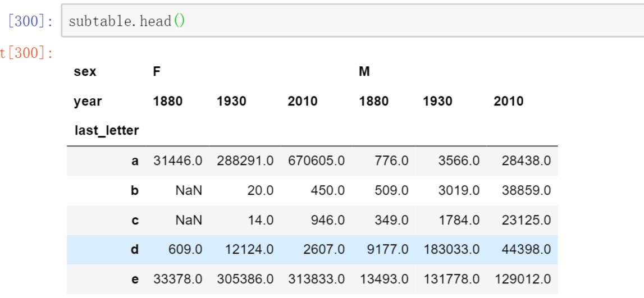The width and height of the screenshot is (644, 298).
Task: Click the 'M' column group header
Action: pyautogui.click(x=364, y=72)
